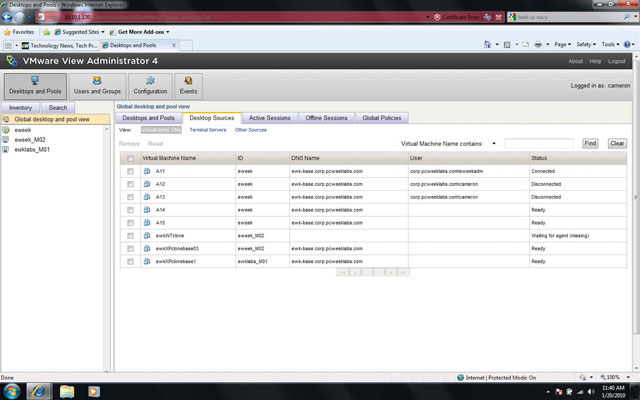This screenshot has height=400, width=640.
Task: Open the zoom level 100% dropdown
Action: click(x=628, y=378)
